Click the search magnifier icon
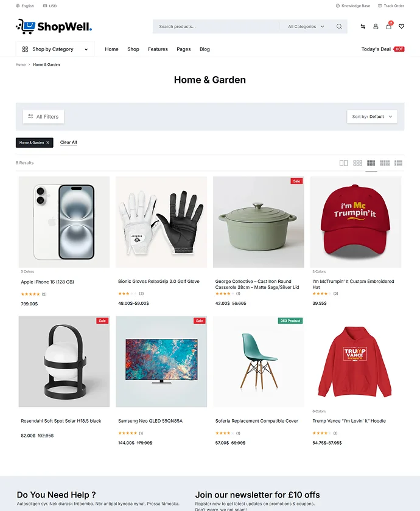Screen dimensions: 420x511 (339, 26)
